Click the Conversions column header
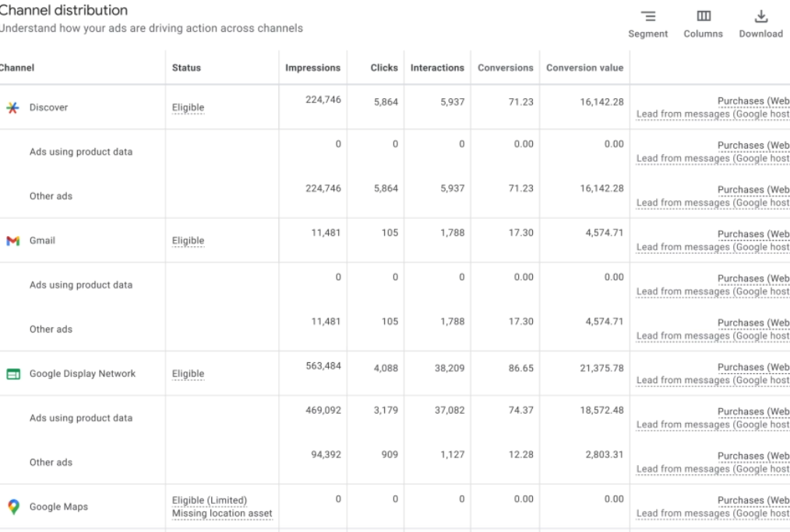This screenshot has height=532, width=790. pos(505,68)
